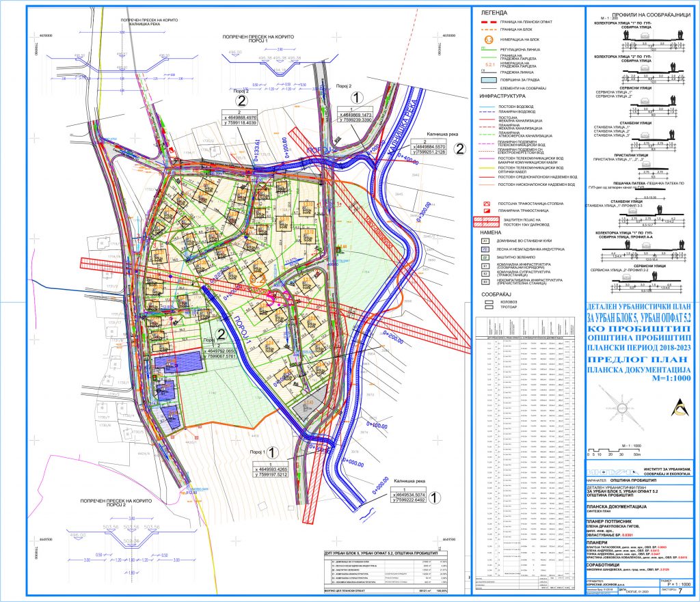
Task: Click the circled 1 marker above coordinate x 4649869.1473
Action: click(355, 98)
